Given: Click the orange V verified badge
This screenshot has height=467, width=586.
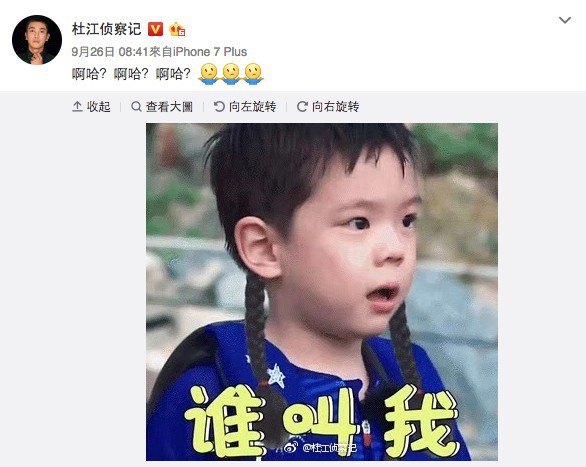Looking at the screenshot, I should click(155, 29).
